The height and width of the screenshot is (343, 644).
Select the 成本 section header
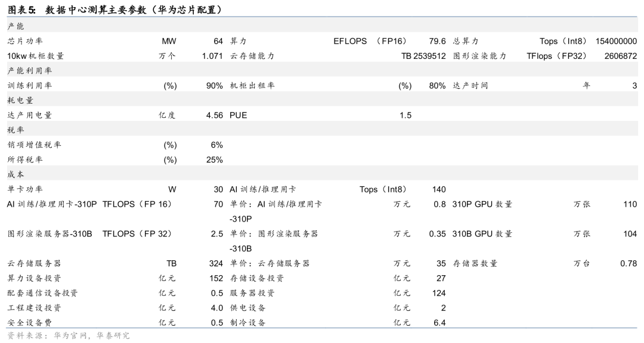point(16,174)
